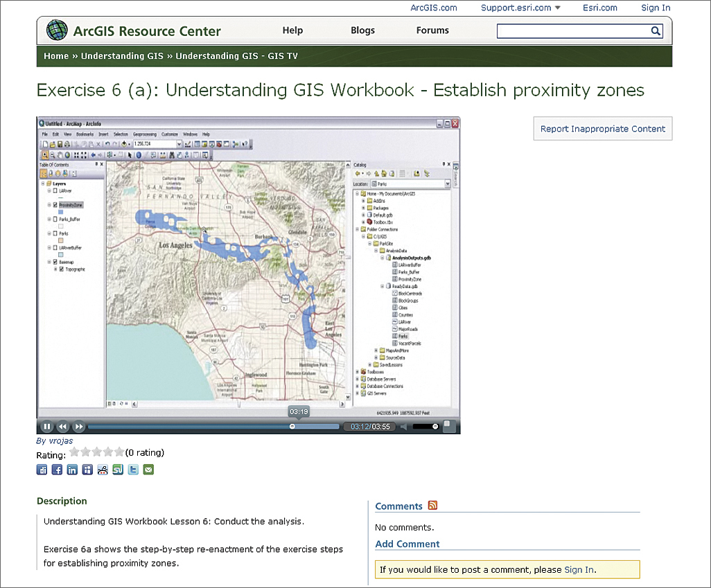Click the Back arrow in the Catalog toolbar
The image size is (711, 588).
(358, 174)
